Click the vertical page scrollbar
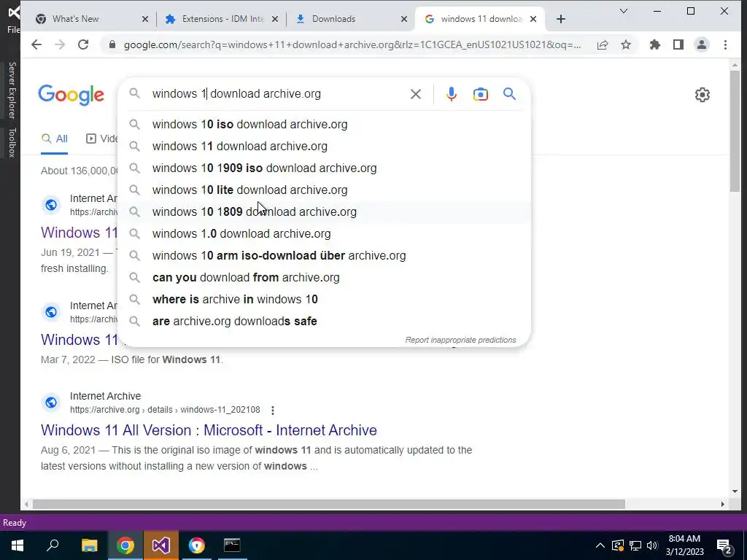 coord(735,131)
